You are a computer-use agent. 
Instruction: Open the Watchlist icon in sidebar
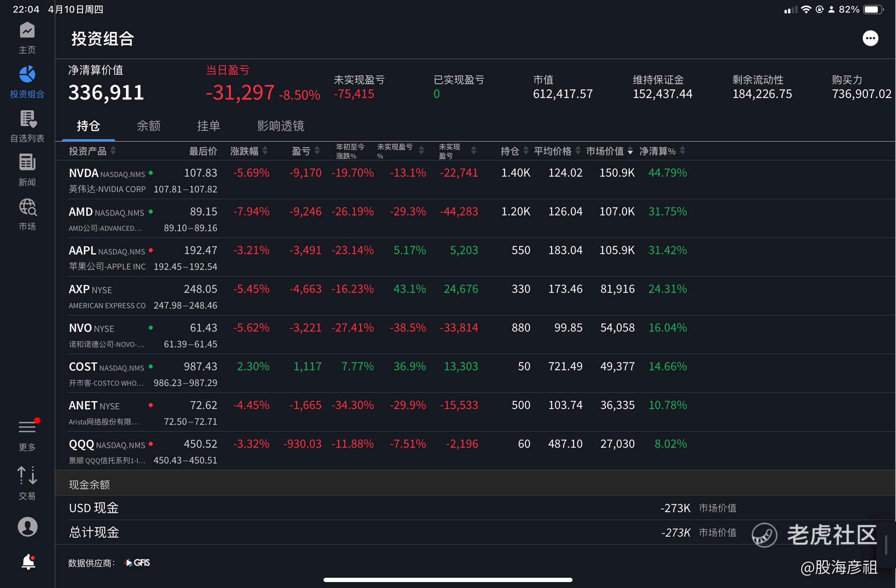pyautogui.click(x=27, y=119)
